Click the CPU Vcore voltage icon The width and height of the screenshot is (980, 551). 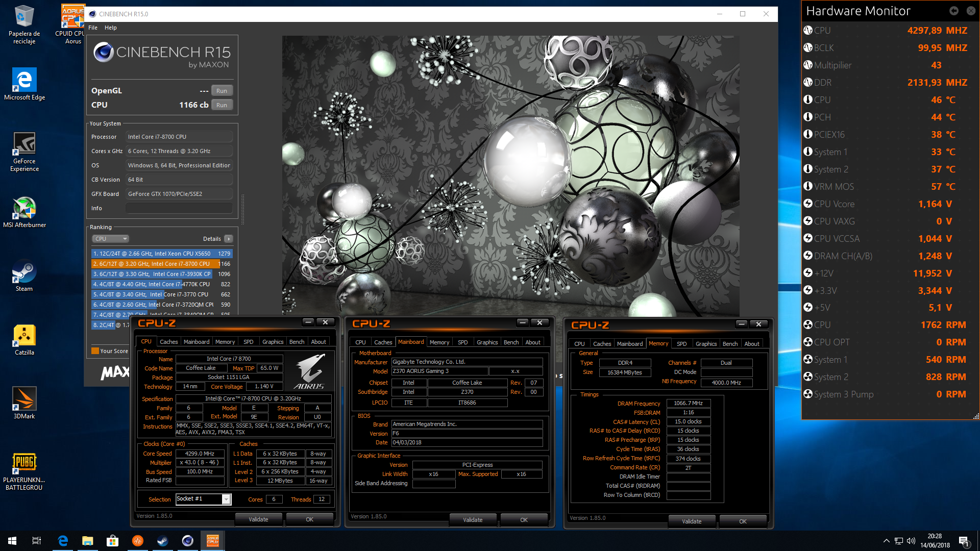[x=808, y=204]
